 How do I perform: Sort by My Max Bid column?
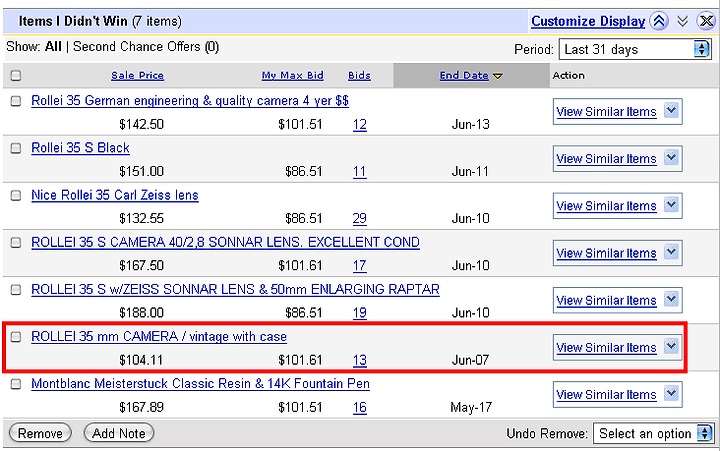[x=292, y=75]
